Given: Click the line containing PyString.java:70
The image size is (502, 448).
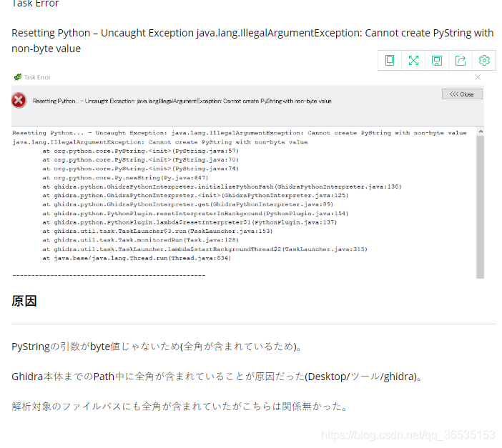Looking at the screenshot, I should 141,159.
